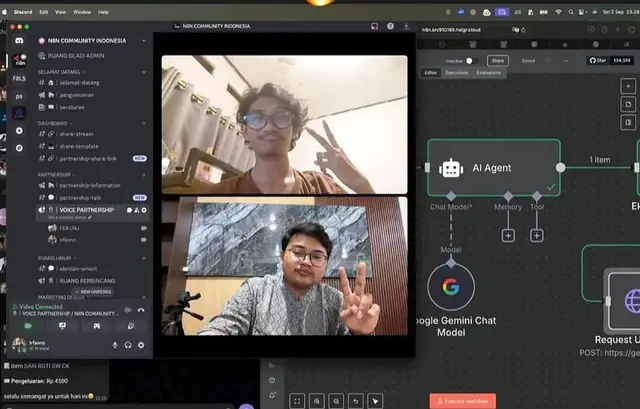640x409 pixels.
Task: Toggle noise suppression icon beside Video Connected
Action: [128, 310]
